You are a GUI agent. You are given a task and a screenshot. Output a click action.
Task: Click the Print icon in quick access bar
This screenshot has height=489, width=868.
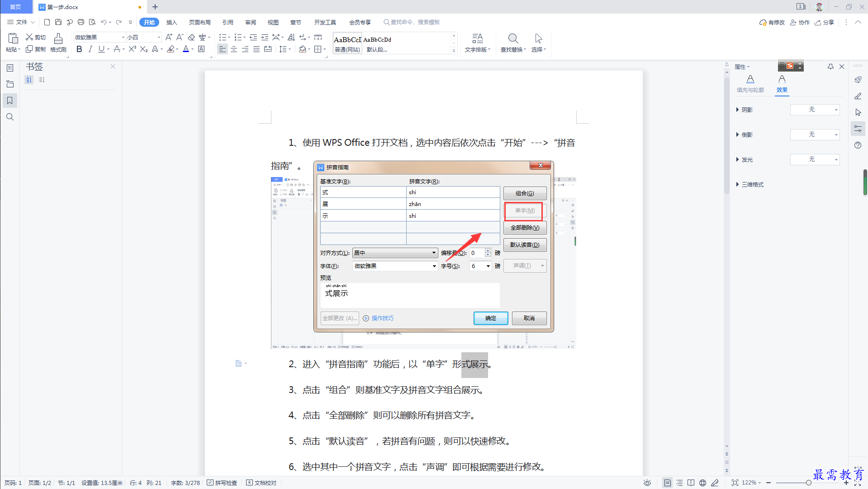[x=81, y=22]
